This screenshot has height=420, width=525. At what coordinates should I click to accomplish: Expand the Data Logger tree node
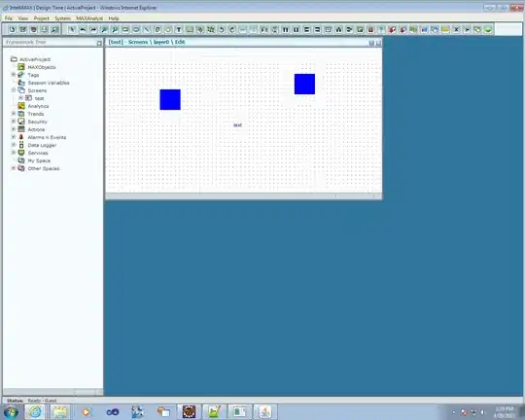[14, 145]
